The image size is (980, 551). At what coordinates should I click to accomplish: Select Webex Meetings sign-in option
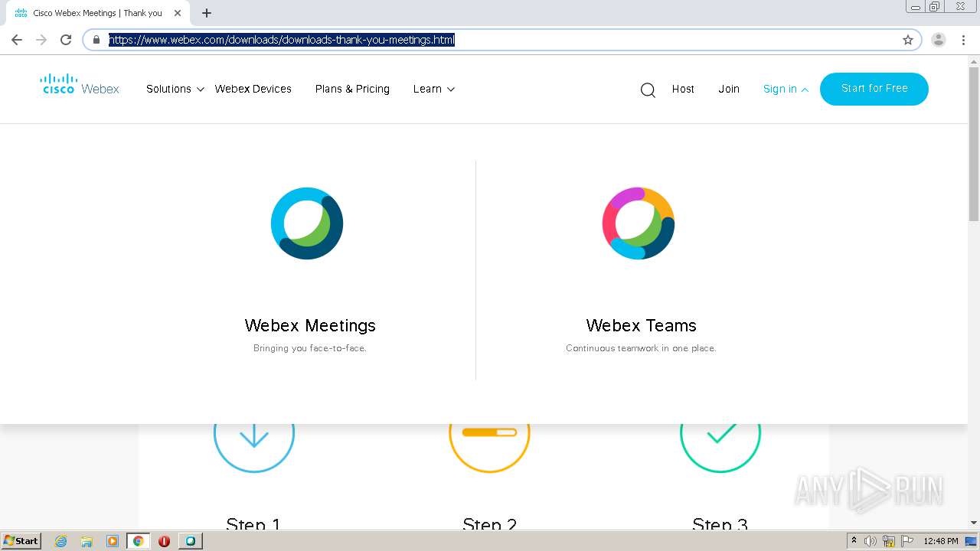pos(310,325)
